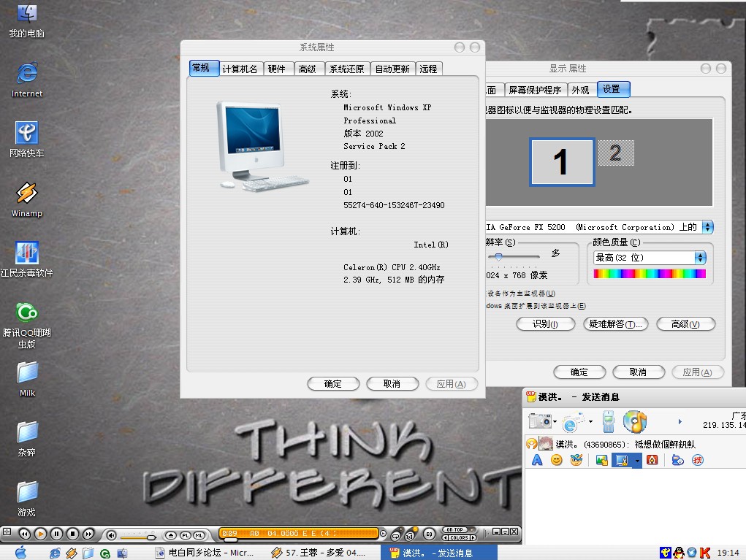Toggle the Winamp EQ equalizer button

tap(429, 534)
